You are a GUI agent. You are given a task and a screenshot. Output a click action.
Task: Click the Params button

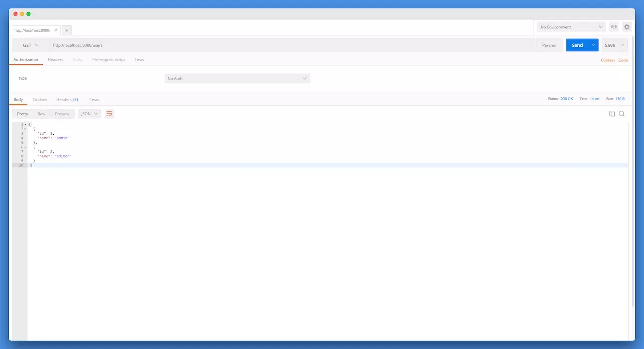pyautogui.click(x=549, y=45)
